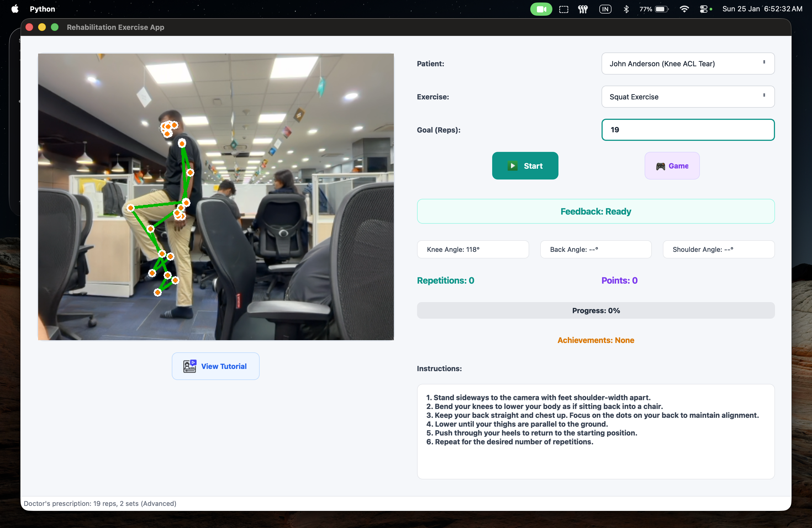Viewport: 812px width, 528px height.
Task: Click the Instructions text box
Action: pos(596,431)
